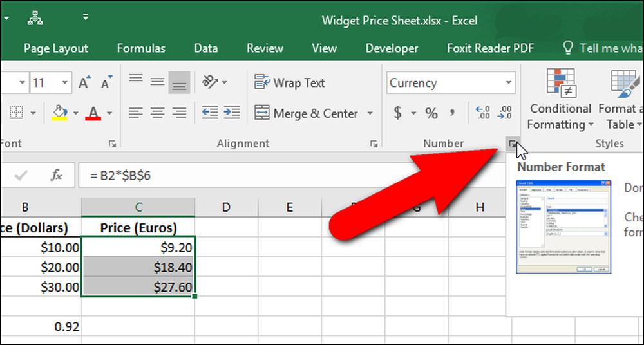Switch to the View tab
The width and height of the screenshot is (644, 345).
pos(324,48)
